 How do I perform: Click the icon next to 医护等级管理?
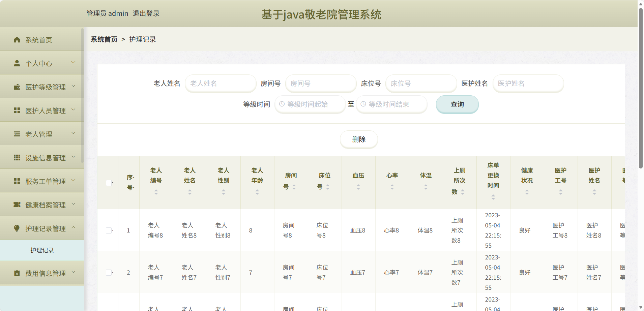tap(17, 87)
